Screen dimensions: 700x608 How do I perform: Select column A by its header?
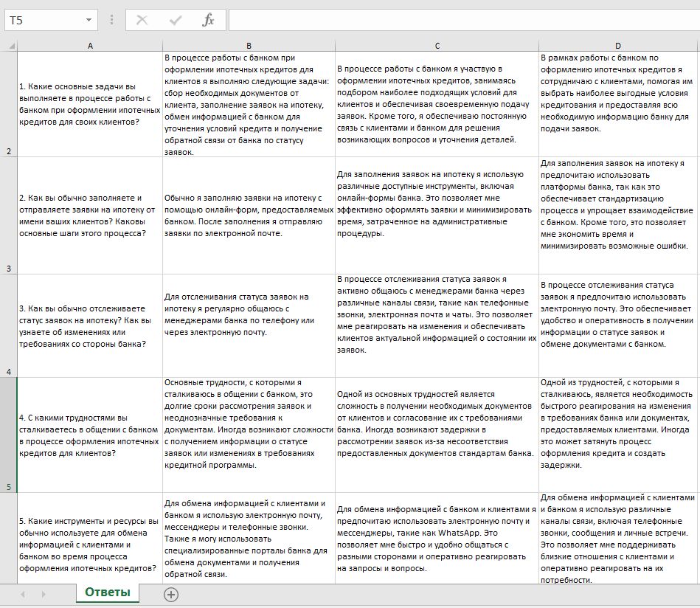[x=90, y=45]
